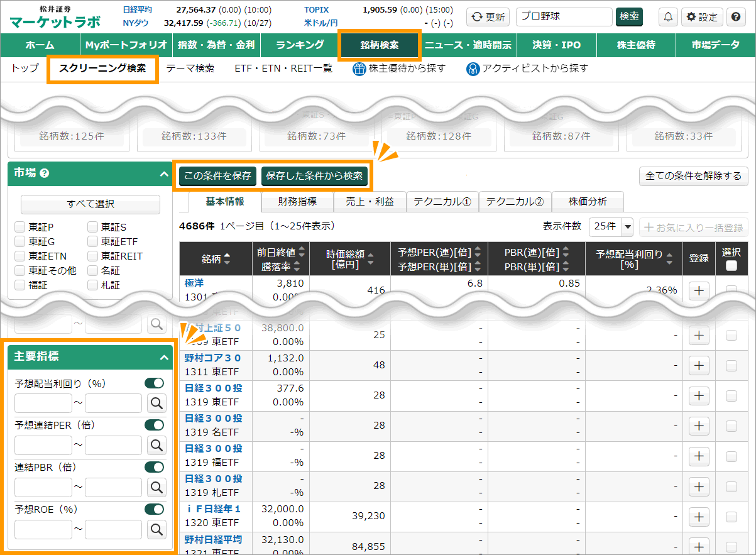Open the テーマ検索 sub-tab
Viewport: 756px width, 555px height.
(190, 69)
